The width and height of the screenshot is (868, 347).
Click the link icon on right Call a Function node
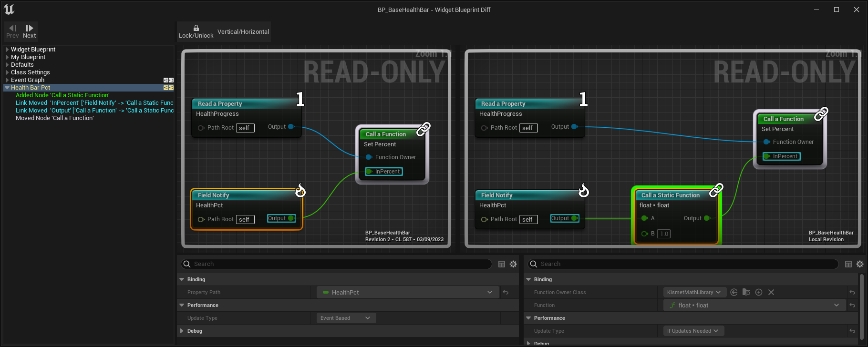[x=821, y=113]
